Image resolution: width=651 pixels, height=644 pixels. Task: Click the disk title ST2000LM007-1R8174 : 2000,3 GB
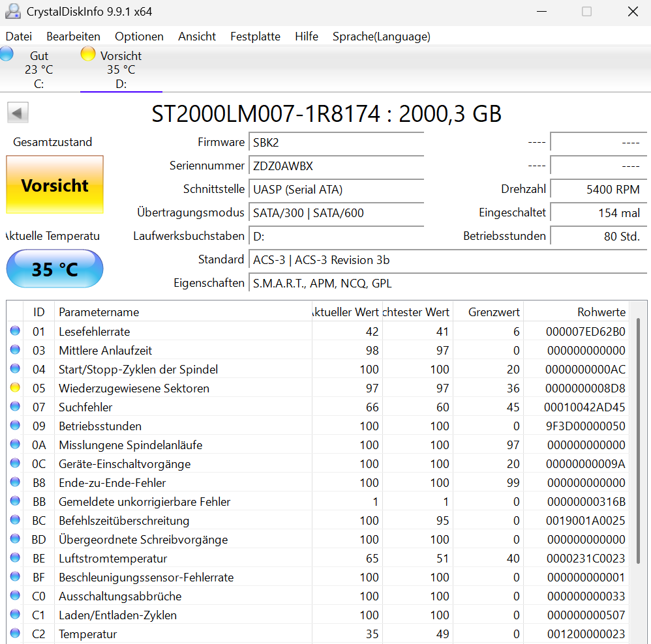[326, 113]
